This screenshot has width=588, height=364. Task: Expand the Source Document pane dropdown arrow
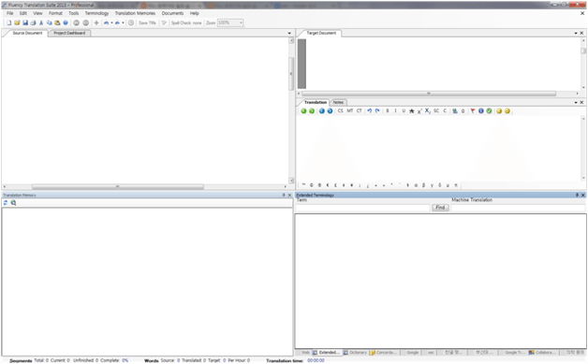pos(289,34)
